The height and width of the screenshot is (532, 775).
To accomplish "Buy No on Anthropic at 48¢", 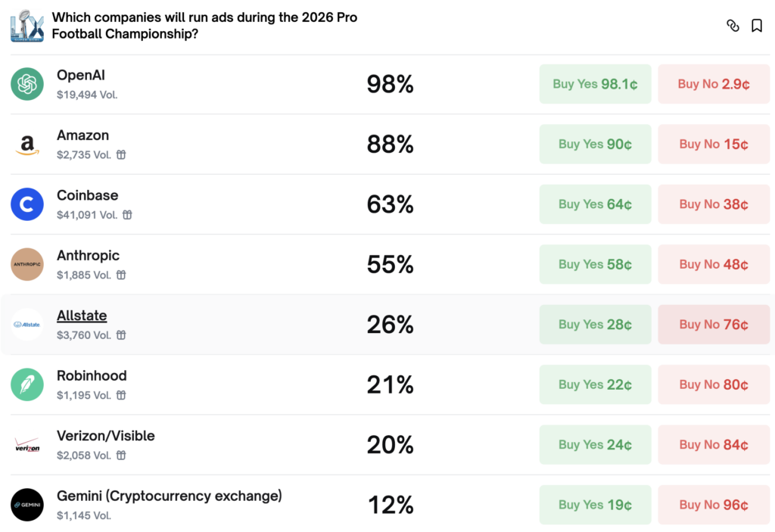I will coord(714,264).
